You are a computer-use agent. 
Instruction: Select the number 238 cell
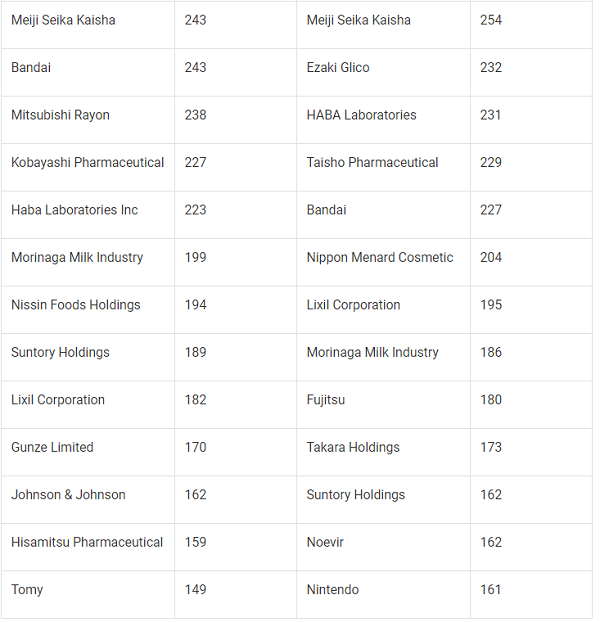tap(196, 115)
